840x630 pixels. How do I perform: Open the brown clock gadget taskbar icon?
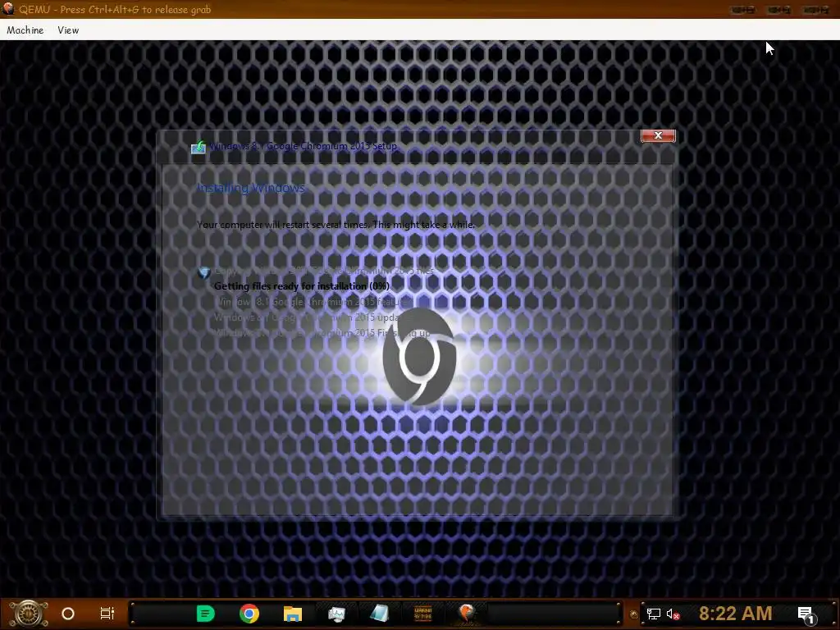coord(423,614)
